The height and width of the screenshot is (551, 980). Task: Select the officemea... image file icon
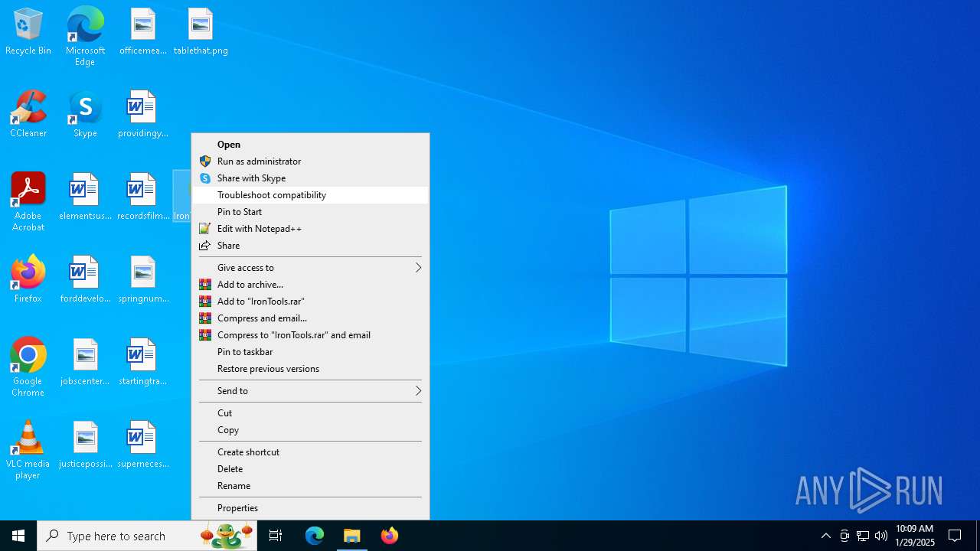click(x=142, y=32)
